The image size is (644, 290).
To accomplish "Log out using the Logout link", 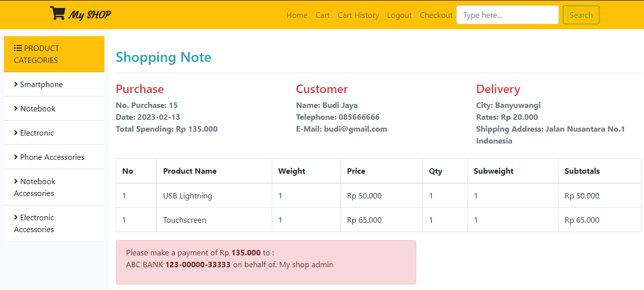I will tap(399, 15).
